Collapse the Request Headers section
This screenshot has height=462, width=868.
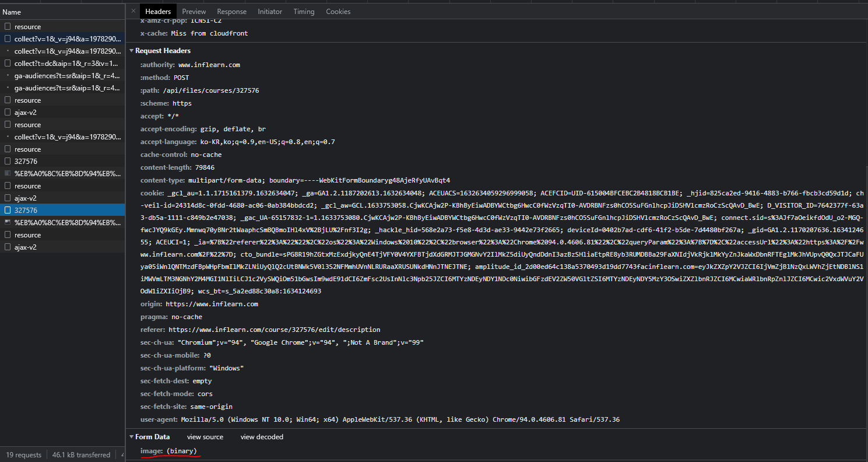[131, 51]
